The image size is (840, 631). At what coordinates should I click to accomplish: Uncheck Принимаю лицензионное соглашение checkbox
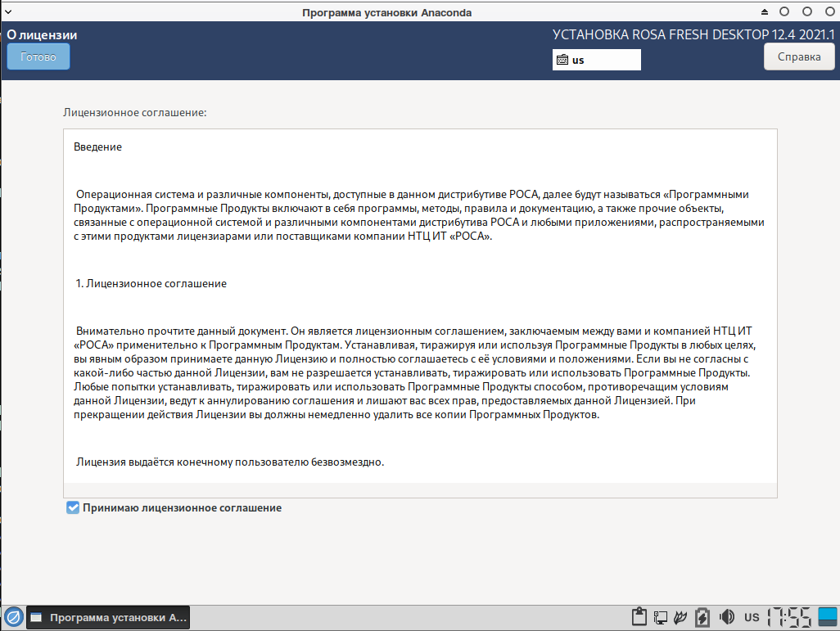[x=73, y=507]
